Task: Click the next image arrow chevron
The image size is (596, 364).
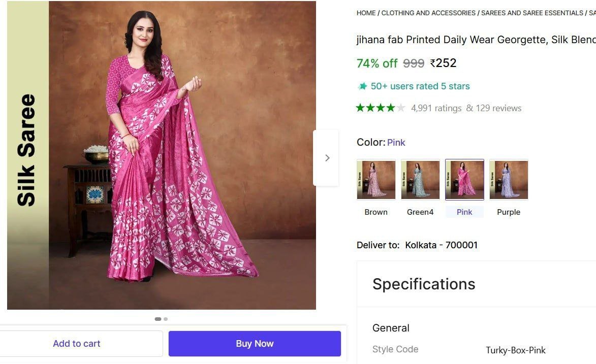Action: tap(327, 158)
